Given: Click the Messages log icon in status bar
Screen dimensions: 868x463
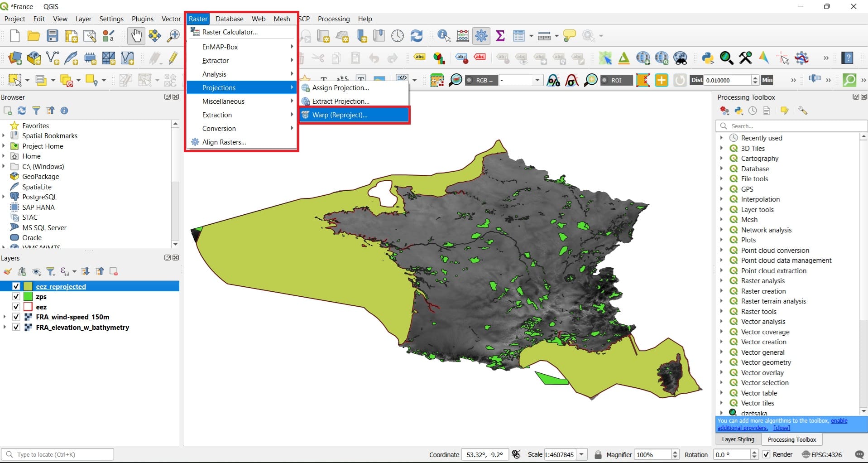Looking at the screenshot, I should click(x=859, y=454).
